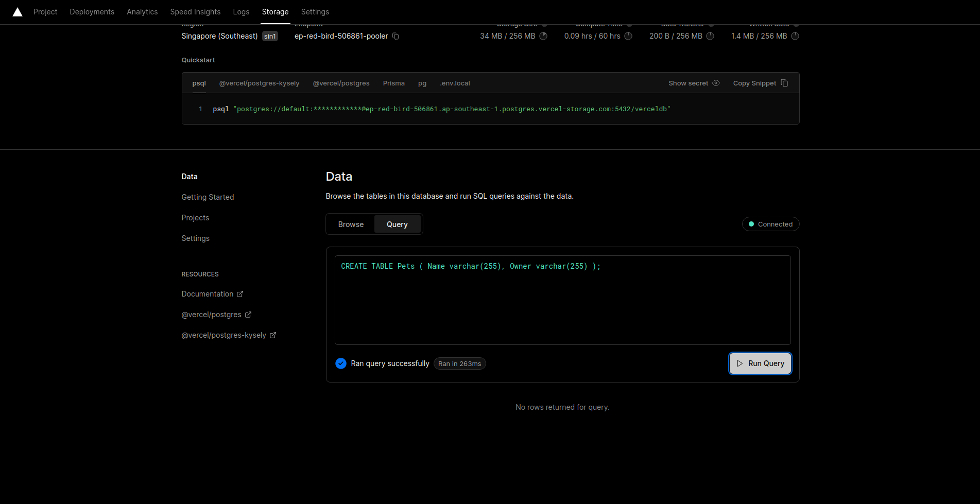Click 'Ran query successfully' message
Viewport: 980px width, 504px height.
390,363
